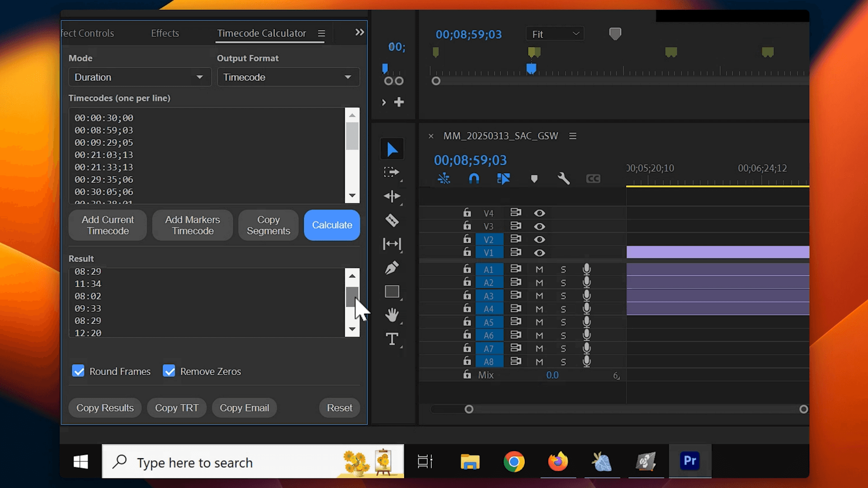Open Task View on the taskbar

pos(425,461)
